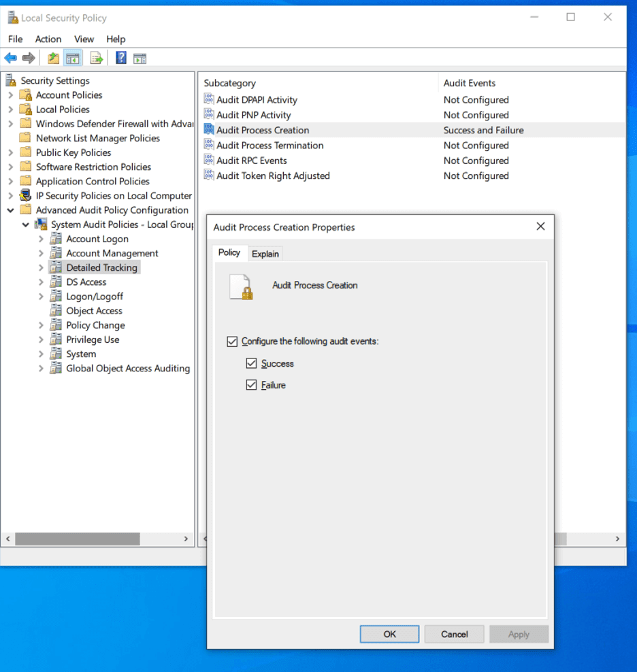Collapse the Advanced Audit Policy Configuration node
637x672 pixels.
click(x=10, y=210)
